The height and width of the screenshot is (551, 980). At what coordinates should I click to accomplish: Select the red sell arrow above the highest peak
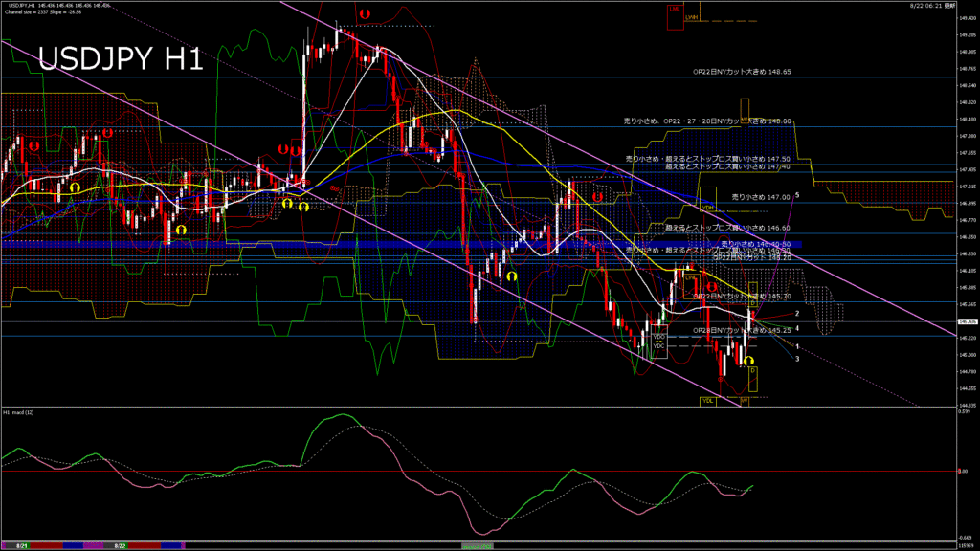[x=365, y=13]
